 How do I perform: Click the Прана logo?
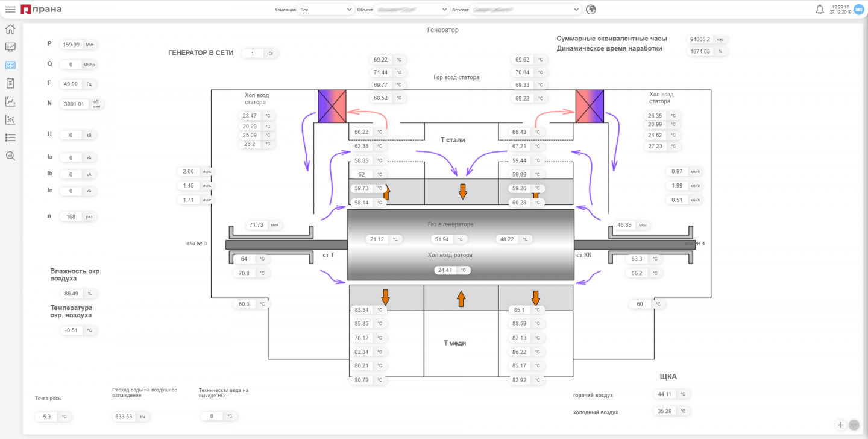(41, 9)
